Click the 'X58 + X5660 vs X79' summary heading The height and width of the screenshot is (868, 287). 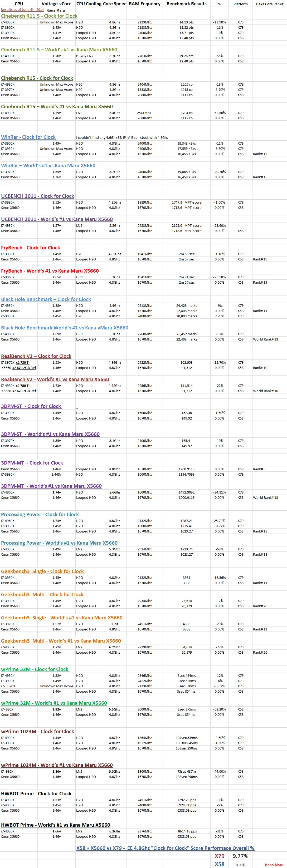[x=165, y=848]
